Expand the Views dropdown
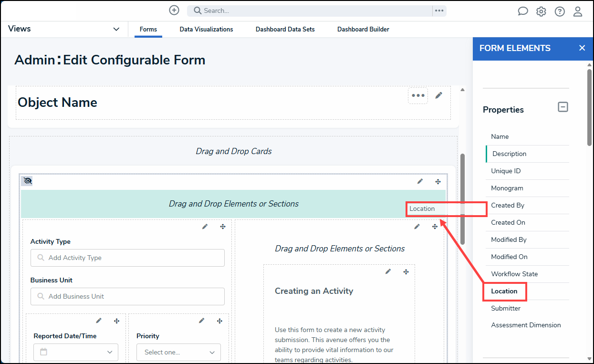The height and width of the screenshot is (364, 594). click(x=116, y=29)
